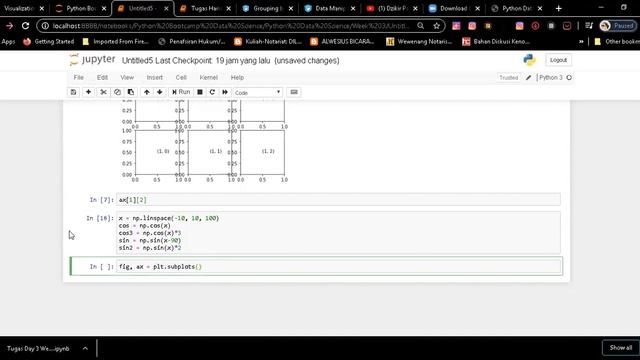Switch to the Dzikir YouTube tab
The image size is (640, 360).
393,8
